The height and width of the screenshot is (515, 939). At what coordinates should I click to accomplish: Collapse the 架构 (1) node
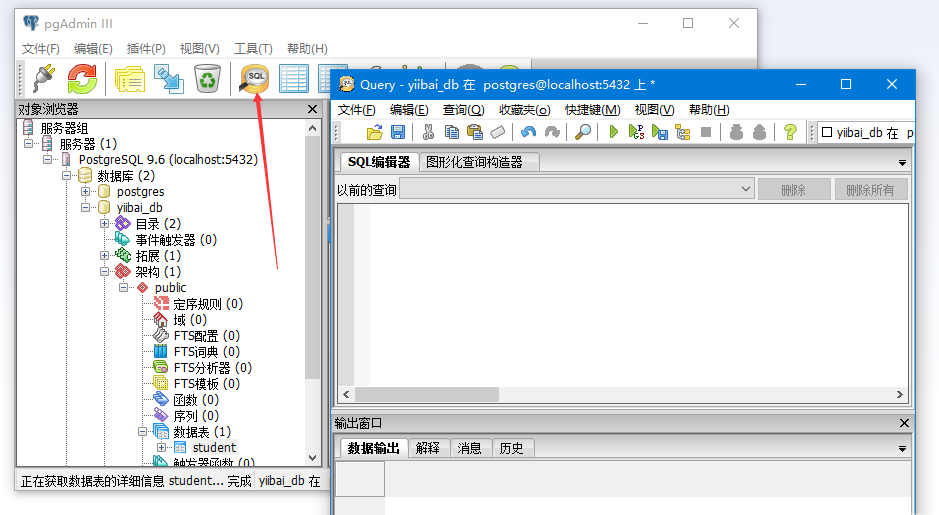104,272
